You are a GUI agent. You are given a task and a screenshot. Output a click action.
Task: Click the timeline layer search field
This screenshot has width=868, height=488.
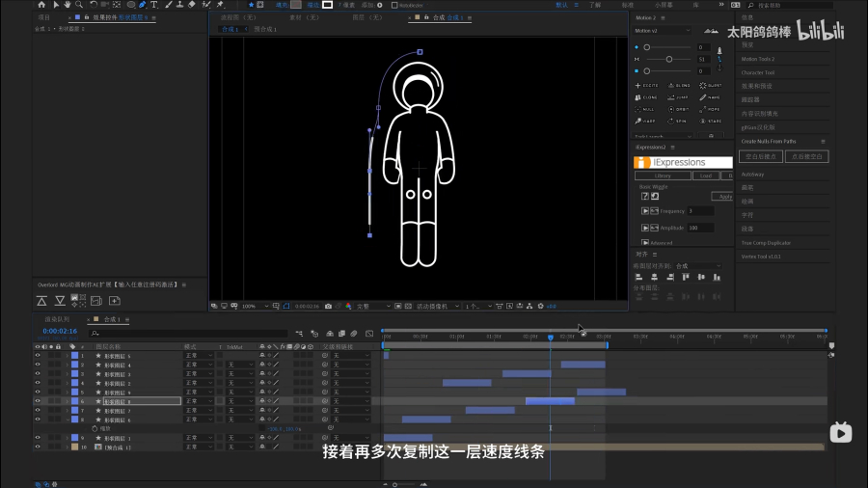point(188,333)
